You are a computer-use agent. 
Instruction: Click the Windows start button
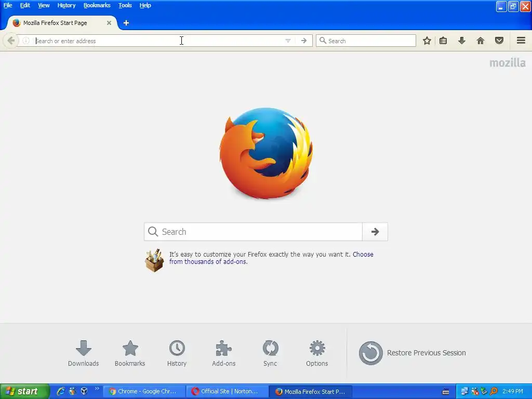(25, 391)
